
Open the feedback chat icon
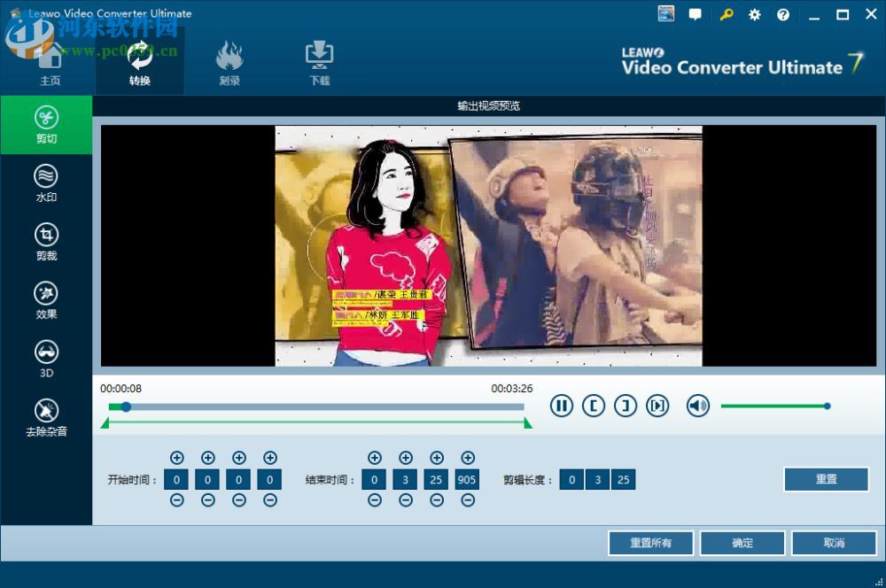coord(695,14)
